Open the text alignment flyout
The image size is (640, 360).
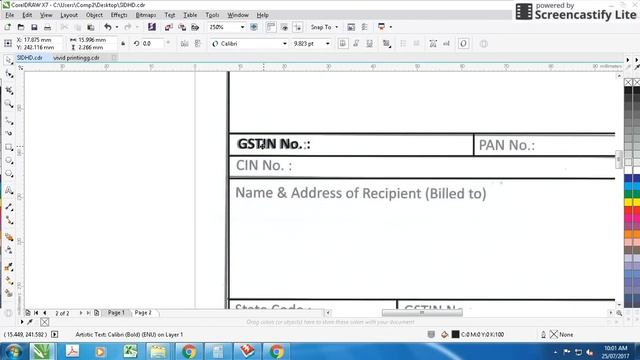point(386,43)
